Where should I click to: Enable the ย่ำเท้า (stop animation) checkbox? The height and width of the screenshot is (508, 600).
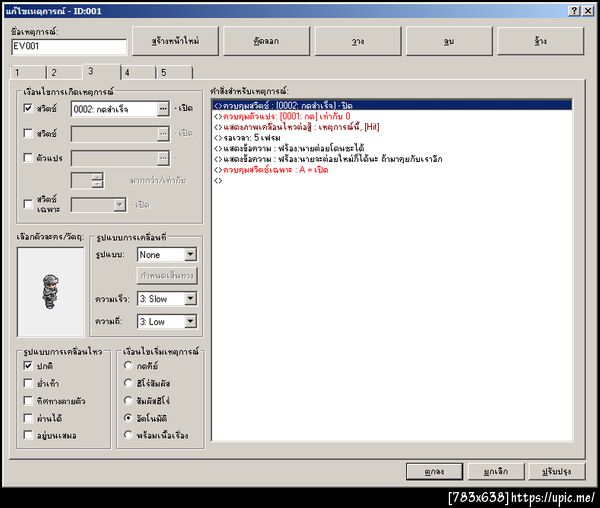[28, 383]
